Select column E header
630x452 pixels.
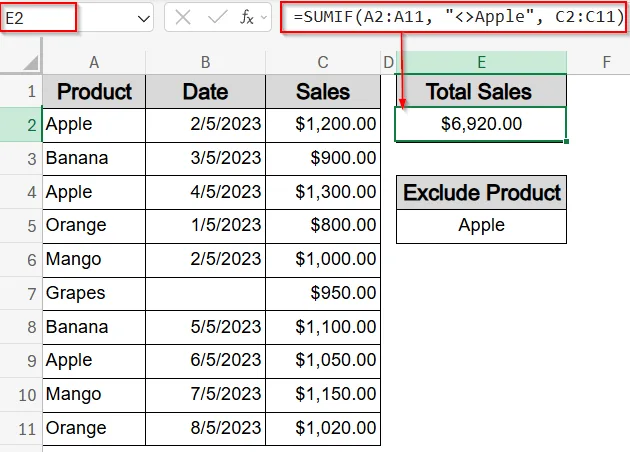pos(481,62)
